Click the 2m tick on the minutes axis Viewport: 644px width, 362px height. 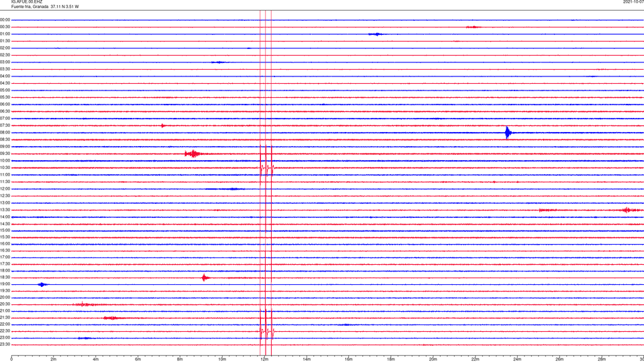click(x=54, y=359)
